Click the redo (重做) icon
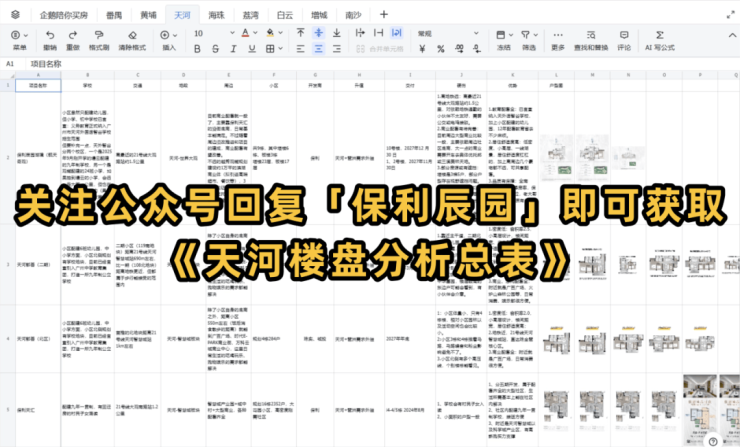740x447 pixels. point(73,34)
